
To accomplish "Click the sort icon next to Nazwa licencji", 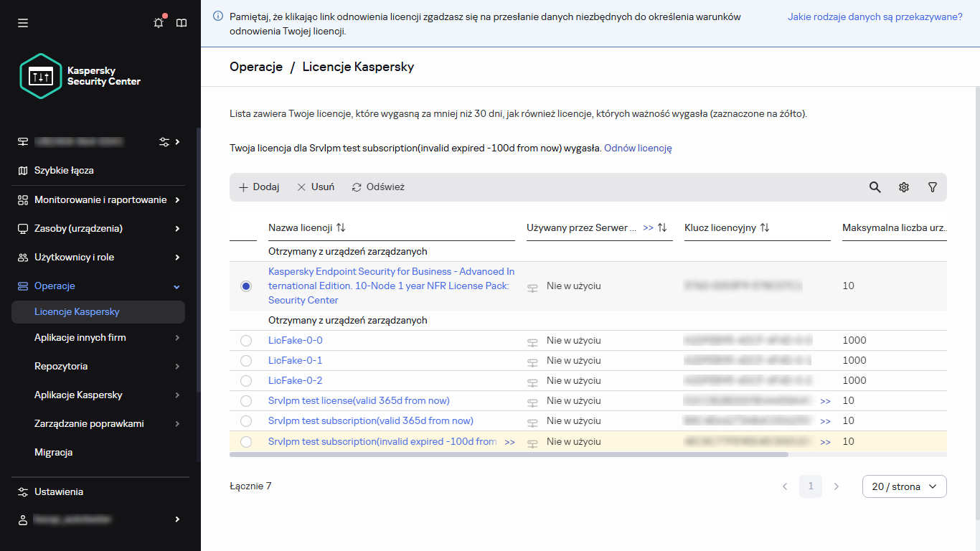I will click(341, 227).
